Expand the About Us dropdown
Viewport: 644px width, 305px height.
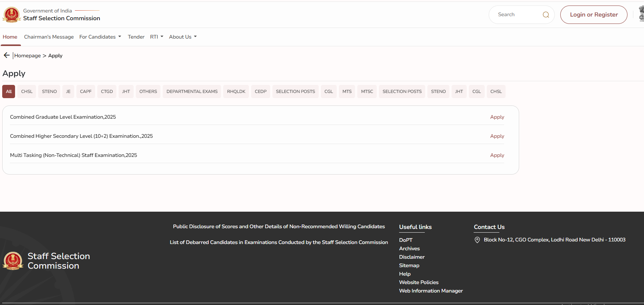182,37
